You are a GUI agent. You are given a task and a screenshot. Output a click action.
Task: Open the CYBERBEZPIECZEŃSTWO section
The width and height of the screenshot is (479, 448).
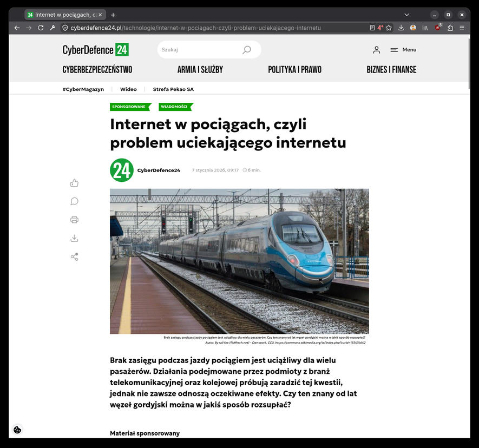(x=97, y=70)
